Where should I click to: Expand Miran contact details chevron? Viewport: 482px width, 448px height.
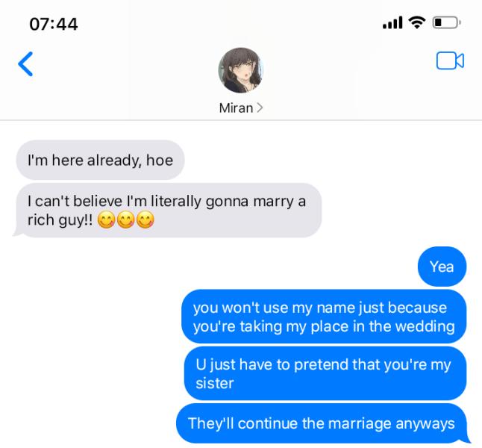260,108
